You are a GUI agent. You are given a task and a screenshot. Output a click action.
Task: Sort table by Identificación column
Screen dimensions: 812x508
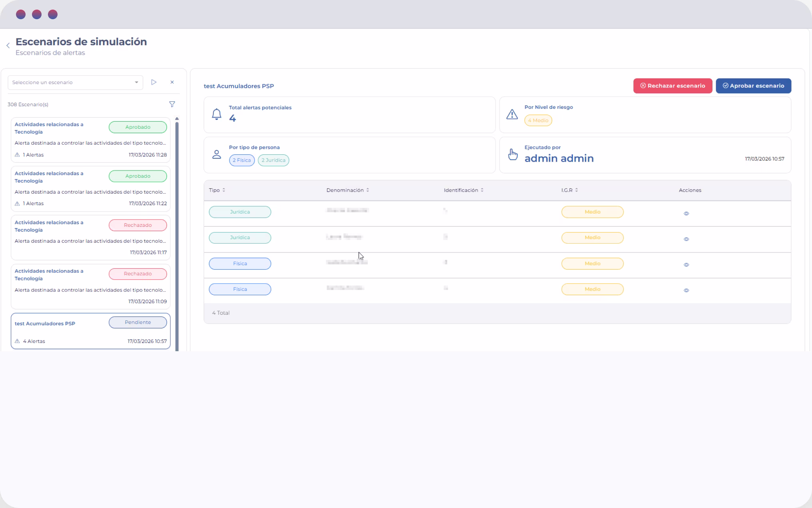pos(464,190)
